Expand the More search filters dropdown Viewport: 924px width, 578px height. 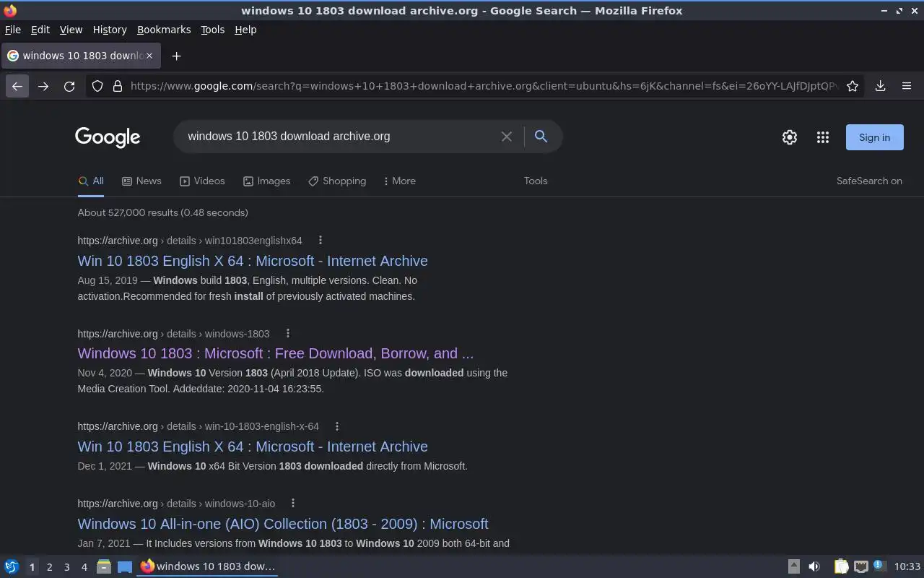(399, 181)
